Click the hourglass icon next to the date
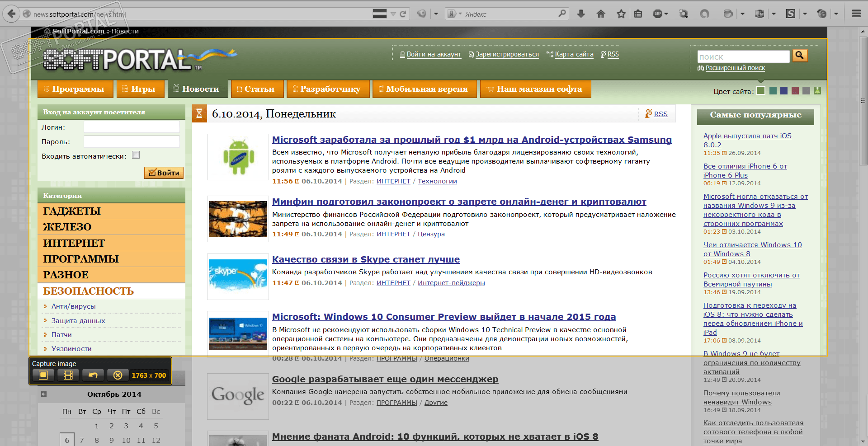 click(199, 113)
